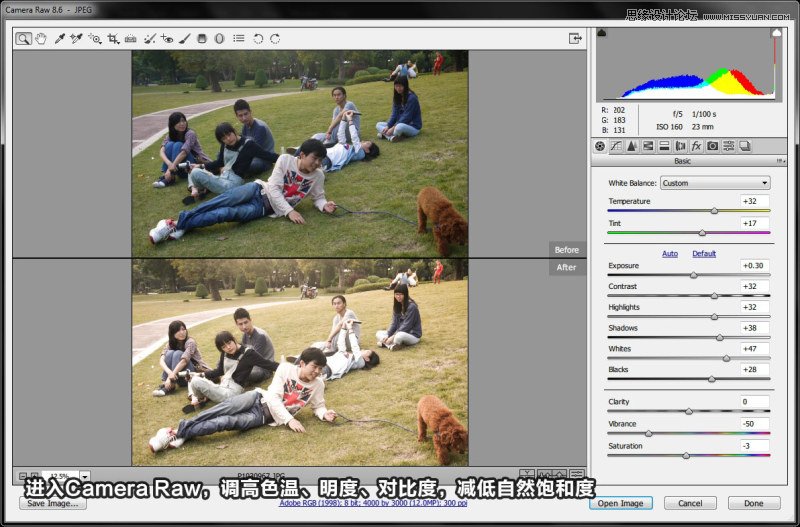Toggle highlight clipping warning in histogram
800x527 pixels.
(x=775, y=33)
